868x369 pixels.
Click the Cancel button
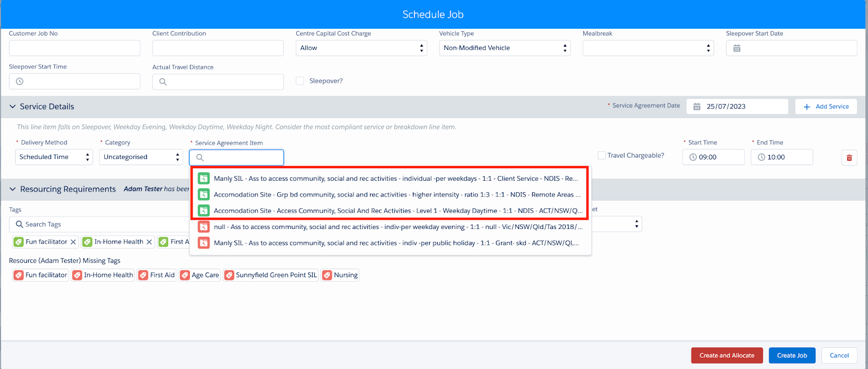[839, 355]
